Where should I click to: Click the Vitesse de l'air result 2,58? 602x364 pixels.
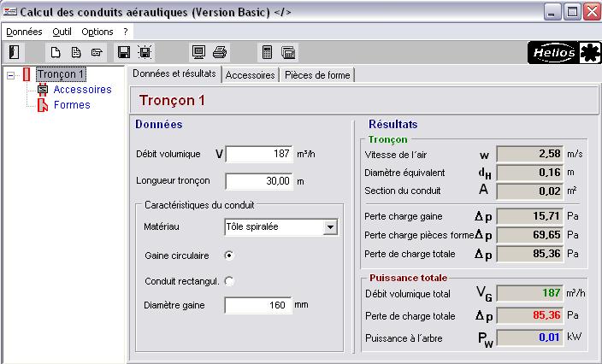click(x=530, y=154)
